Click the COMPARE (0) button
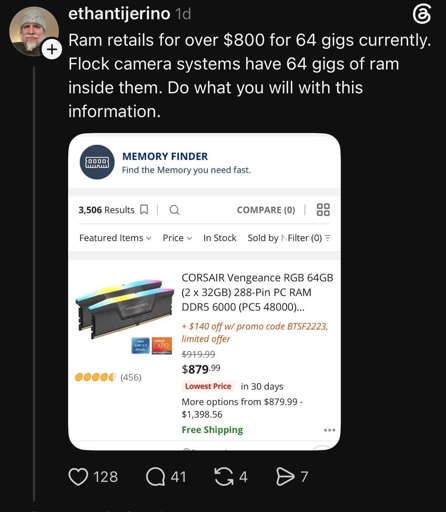Screen dimensions: 446x512 [266, 210]
